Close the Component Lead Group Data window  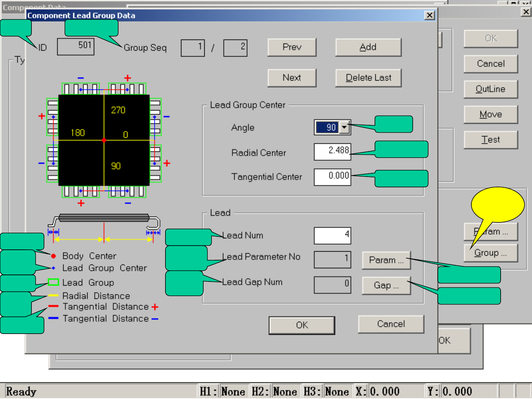coord(429,15)
